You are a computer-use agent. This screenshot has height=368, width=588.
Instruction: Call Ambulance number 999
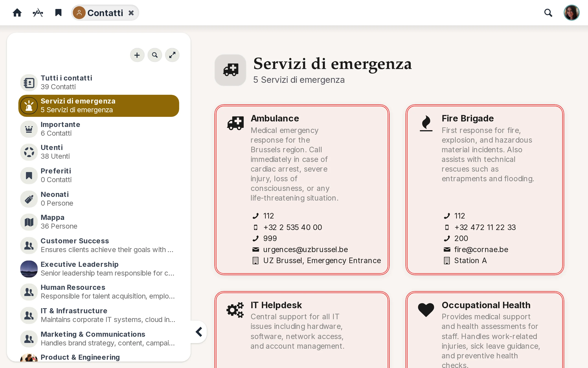point(270,238)
